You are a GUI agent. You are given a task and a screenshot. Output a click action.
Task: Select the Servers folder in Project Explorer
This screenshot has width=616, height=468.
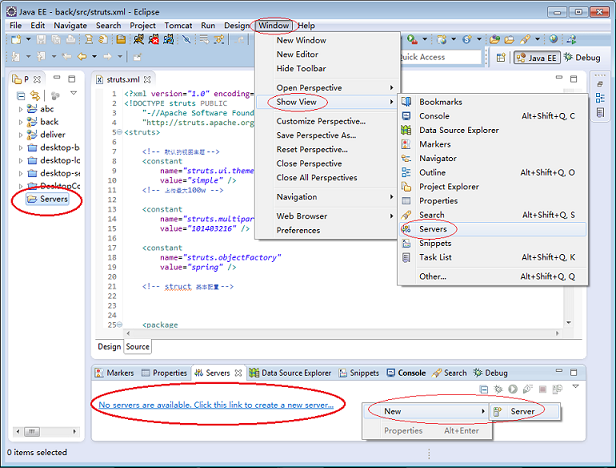(48, 199)
